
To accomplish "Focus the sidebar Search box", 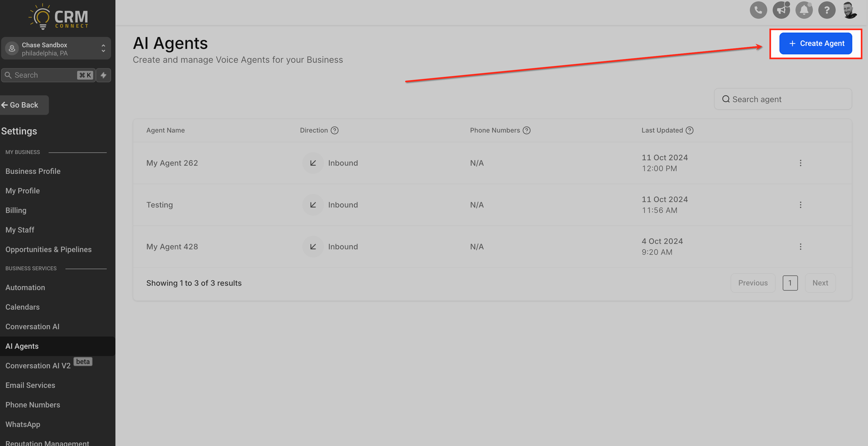I will coord(48,75).
